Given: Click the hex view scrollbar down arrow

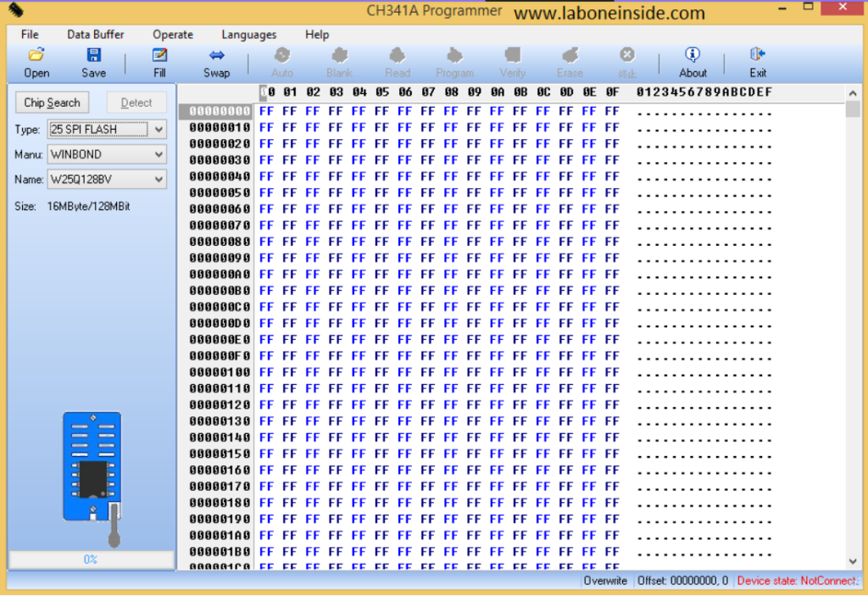Looking at the screenshot, I should pos(853,561).
